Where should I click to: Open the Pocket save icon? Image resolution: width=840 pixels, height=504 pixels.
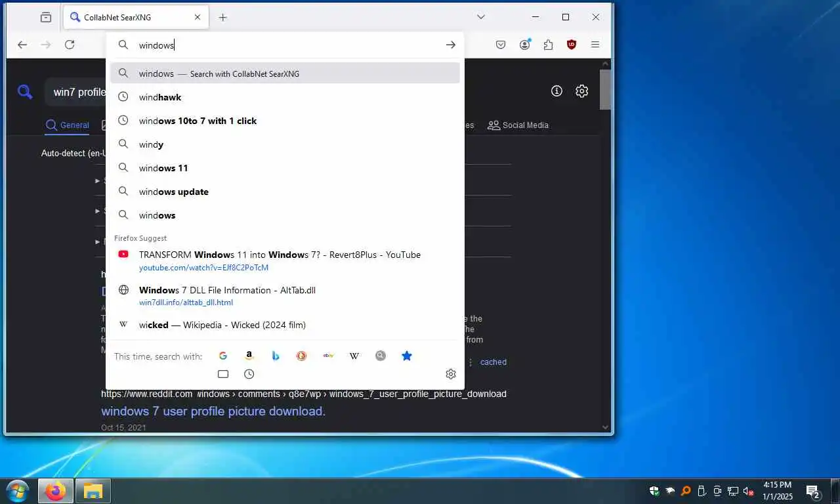pos(501,45)
